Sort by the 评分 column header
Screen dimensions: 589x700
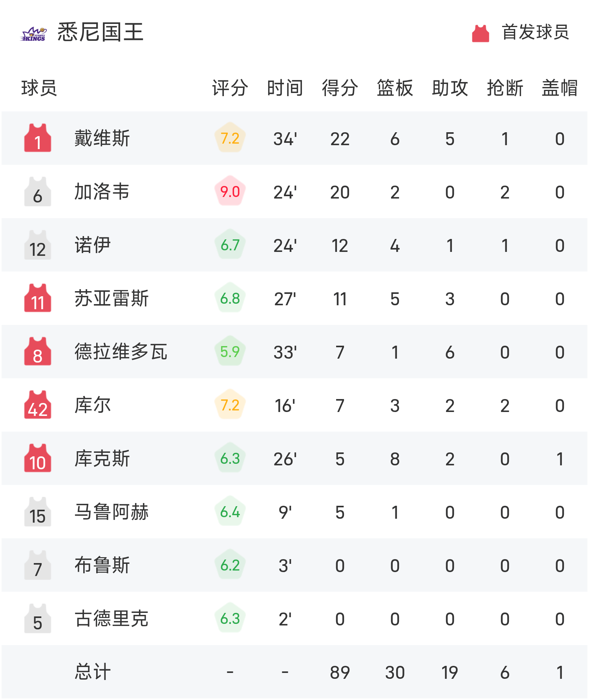230,88
